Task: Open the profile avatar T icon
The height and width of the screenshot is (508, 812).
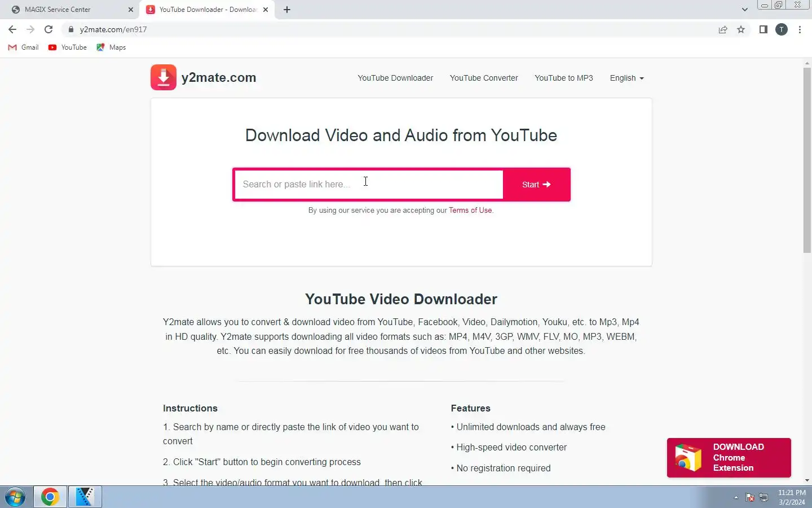Action: [782, 29]
